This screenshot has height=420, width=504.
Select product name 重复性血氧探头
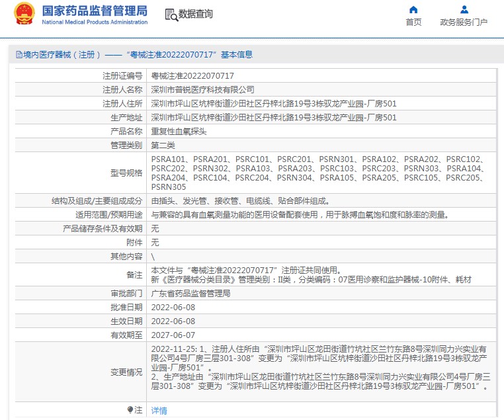pyautogui.click(x=179, y=132)
